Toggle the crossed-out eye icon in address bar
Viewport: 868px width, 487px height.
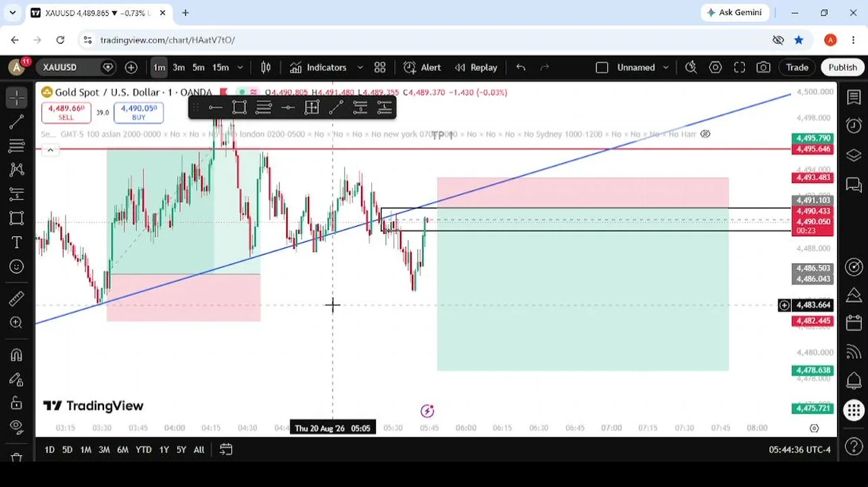pyautogui.click(x=778, y=40)
